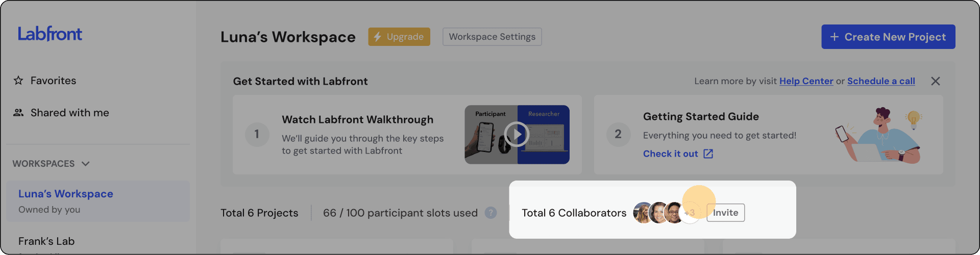Viewport: 980px width, 255px height.
Task: Open Workspace Settings
Action: click(492, 37)
